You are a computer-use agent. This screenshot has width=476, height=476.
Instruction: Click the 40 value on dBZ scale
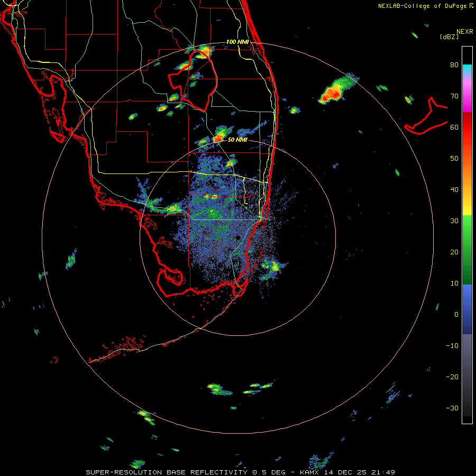pyautogui.click(x=454, y=190)
